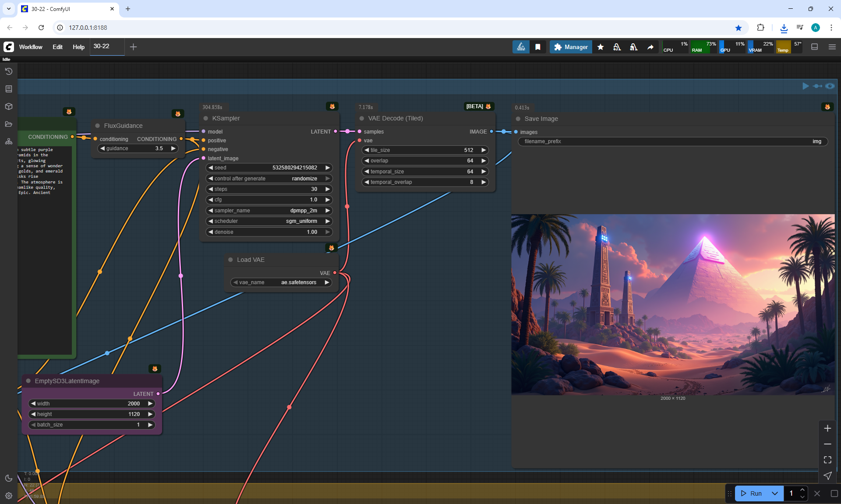Click the star icon beside Manager

point(601,47)
